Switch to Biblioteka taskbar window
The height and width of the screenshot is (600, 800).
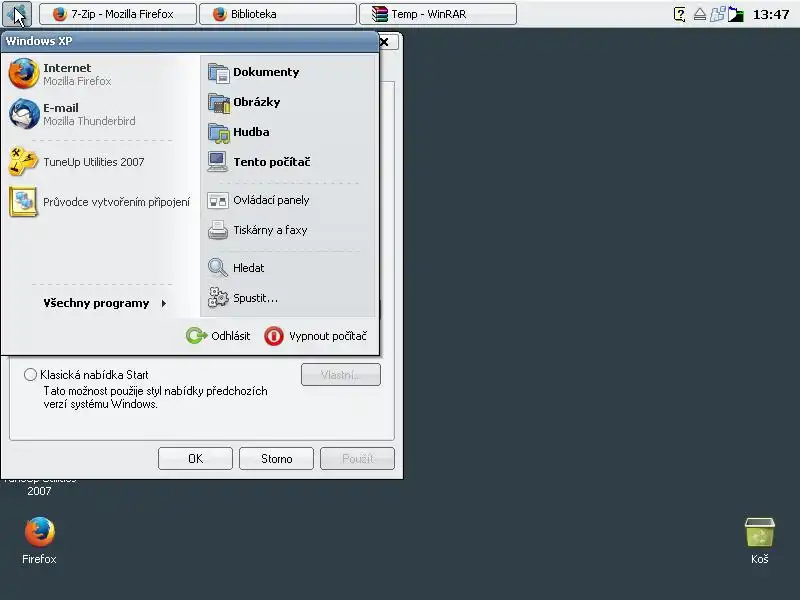[278, 14]
